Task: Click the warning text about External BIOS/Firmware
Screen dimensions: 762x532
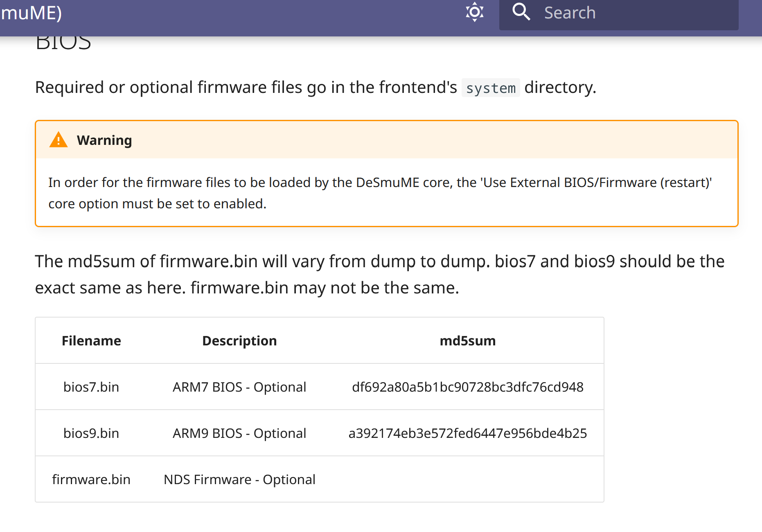Action: tap(380, 193)
